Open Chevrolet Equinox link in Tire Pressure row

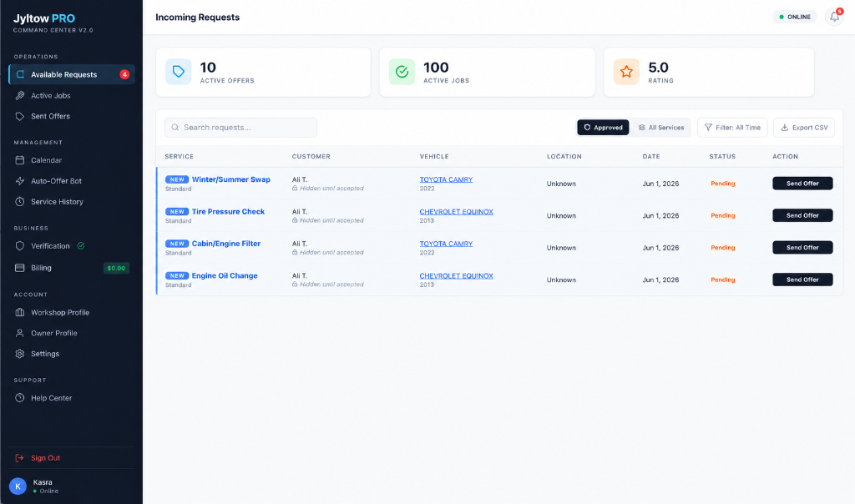tap(457, 211)
